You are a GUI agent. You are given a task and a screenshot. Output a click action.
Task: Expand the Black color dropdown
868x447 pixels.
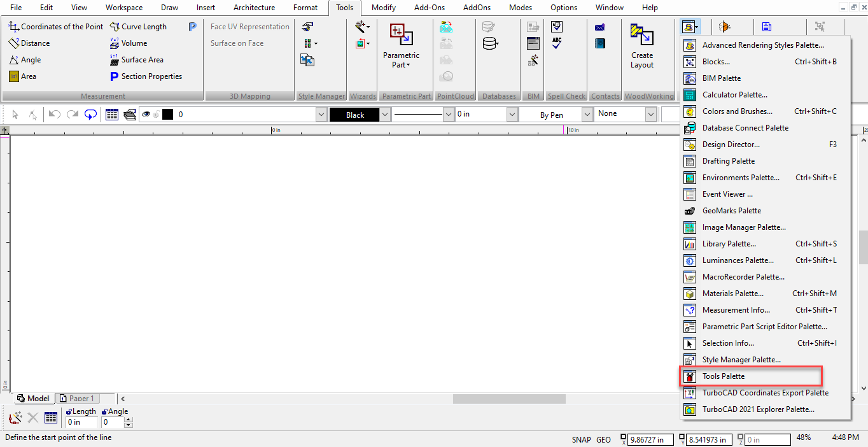[x=384, y=115]
